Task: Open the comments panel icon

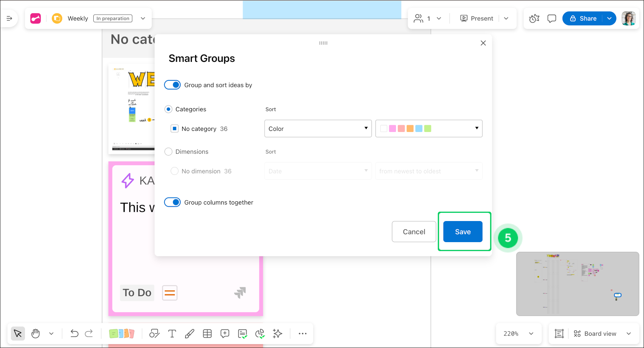Action: point(551,19)
